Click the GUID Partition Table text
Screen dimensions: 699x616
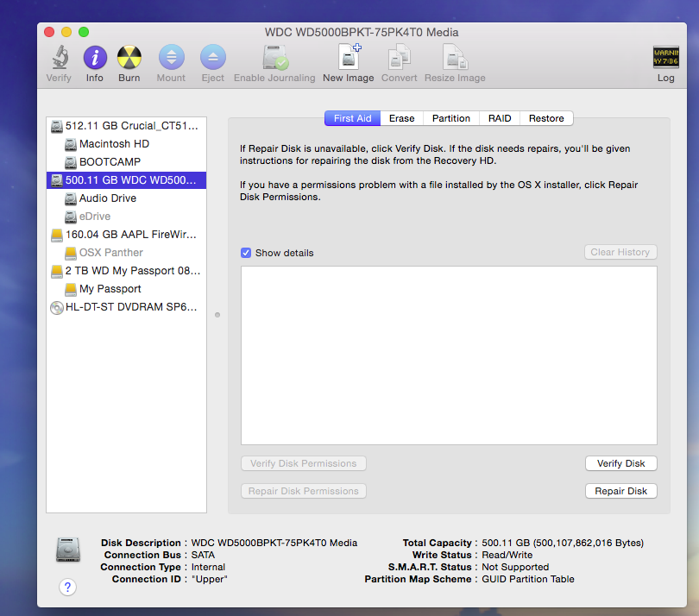click(528, 580)
